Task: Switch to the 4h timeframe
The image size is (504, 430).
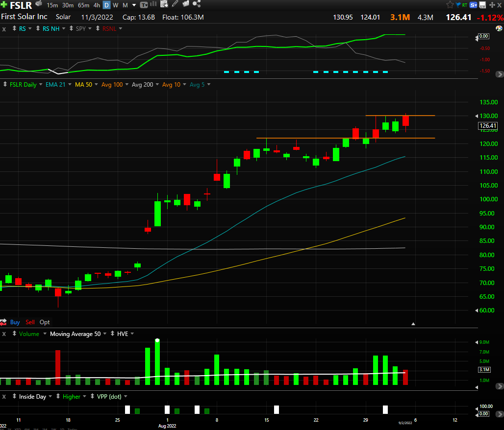Action: pos(97,5)
